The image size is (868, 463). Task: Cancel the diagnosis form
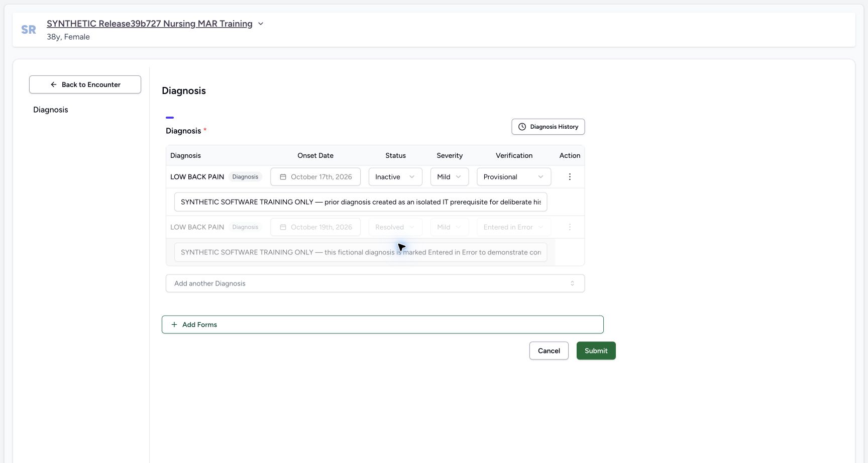pos(549,351)
